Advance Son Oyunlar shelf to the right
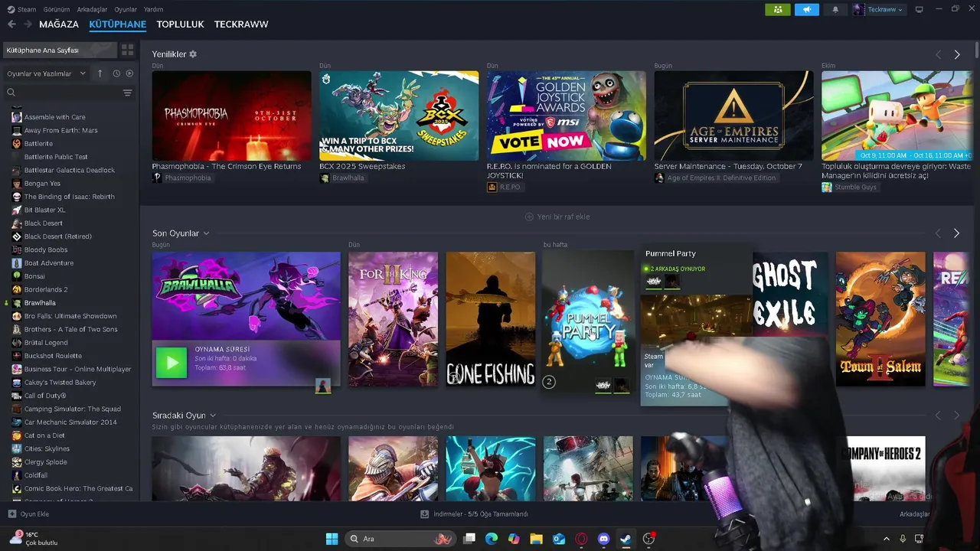 pyautogui.click(x=956, y=233)
